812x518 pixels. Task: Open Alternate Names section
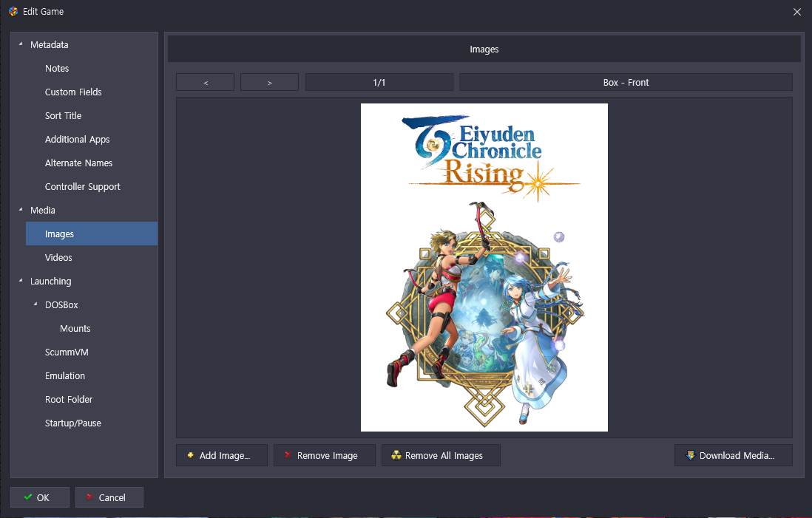(x=78, y=163)
